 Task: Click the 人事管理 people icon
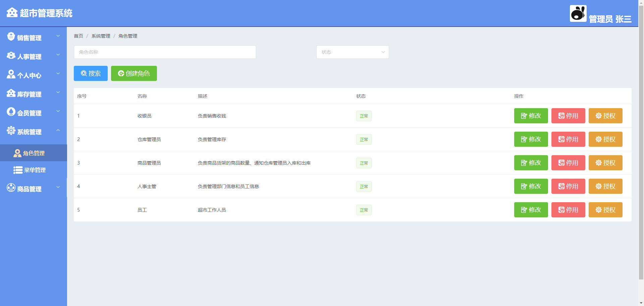[x=11, y=55]
